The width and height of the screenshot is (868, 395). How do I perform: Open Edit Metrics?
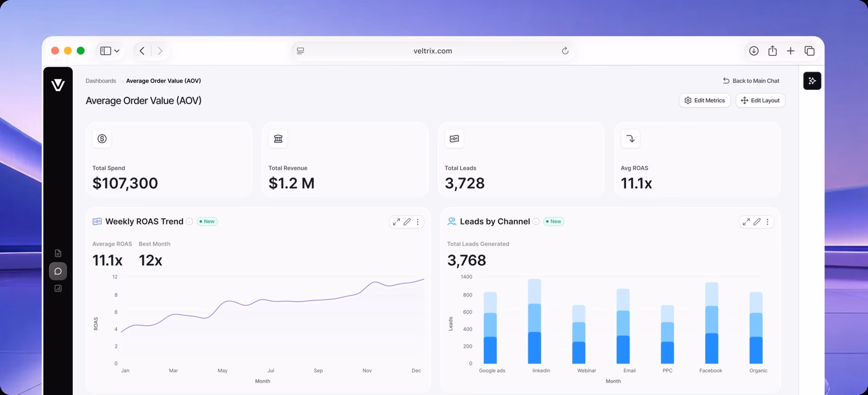[705, 100]
